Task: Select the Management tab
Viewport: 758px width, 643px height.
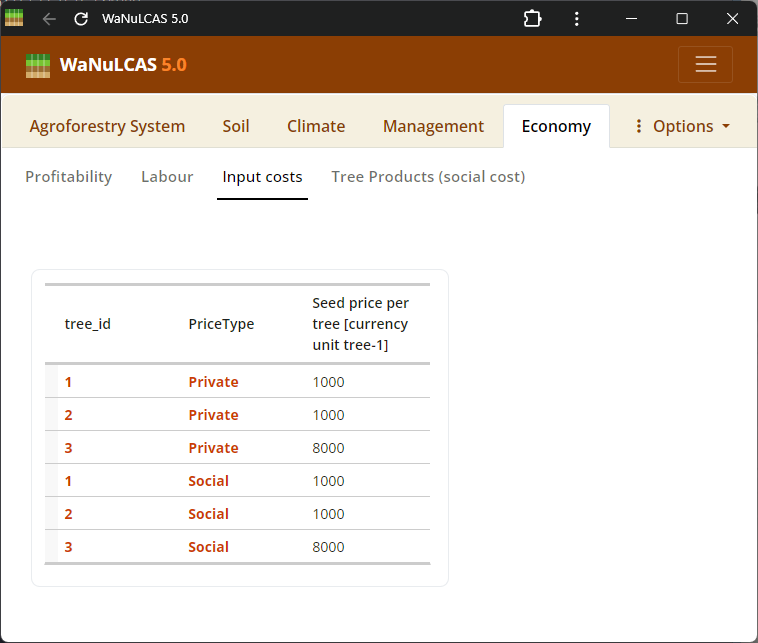Action: tap(433, 126)
